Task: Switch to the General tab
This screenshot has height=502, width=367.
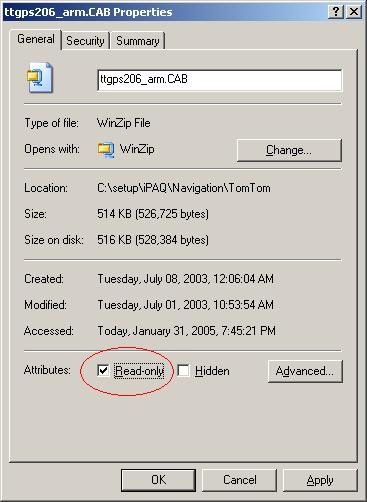Action: click(36, 39)
